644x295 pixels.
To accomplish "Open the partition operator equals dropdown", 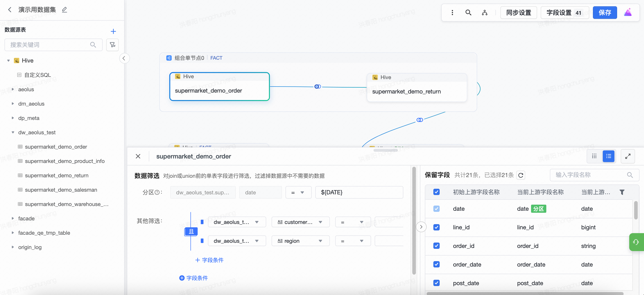I will pyautogui.click(x=298, y=192).
